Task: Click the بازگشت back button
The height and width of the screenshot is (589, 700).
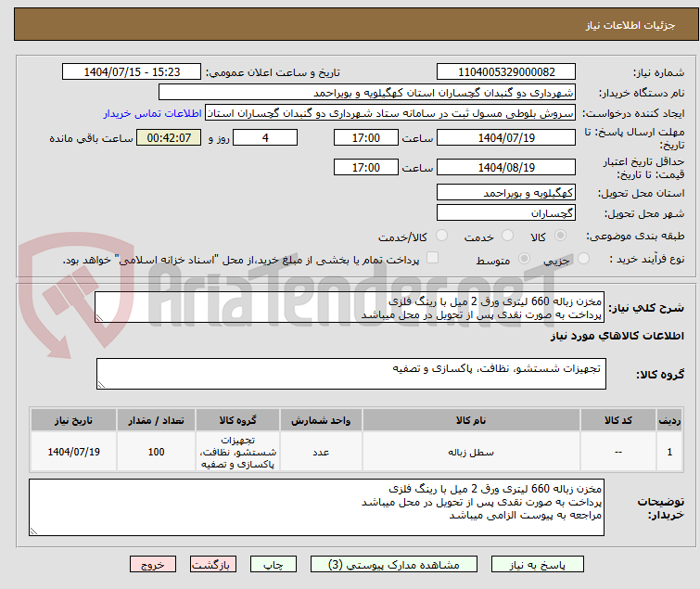Action: pyautogui.click(x=213, y=565)
